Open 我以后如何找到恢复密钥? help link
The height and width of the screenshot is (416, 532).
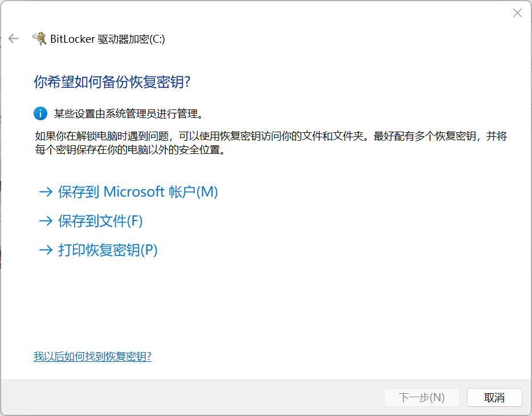pyautogui.click(x=92, y=356)
